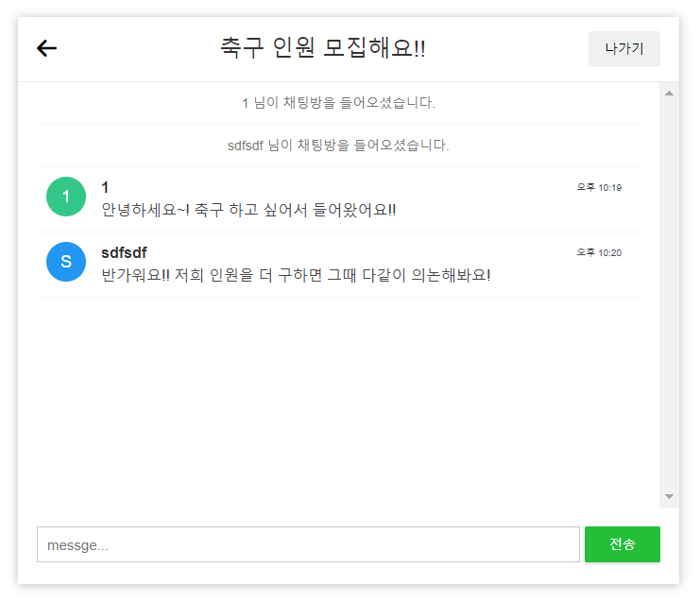
Task: Click the timestamp 오후 10:20
Action: coord(599,252)
